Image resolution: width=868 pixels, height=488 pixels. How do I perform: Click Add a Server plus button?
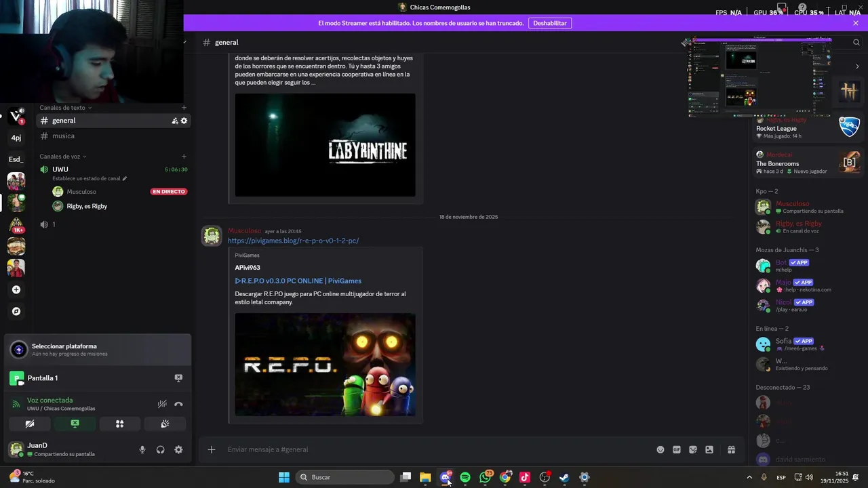[16, 289]
